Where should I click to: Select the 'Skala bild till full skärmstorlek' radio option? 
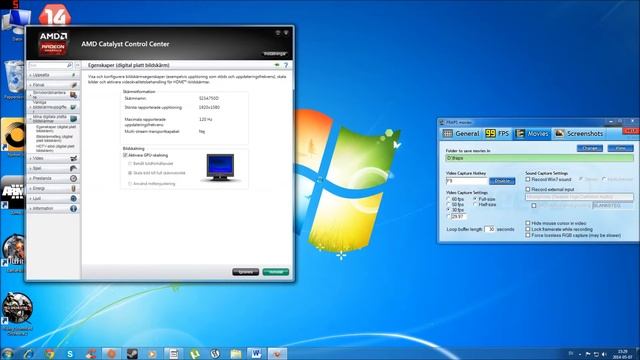pos(130,173)
